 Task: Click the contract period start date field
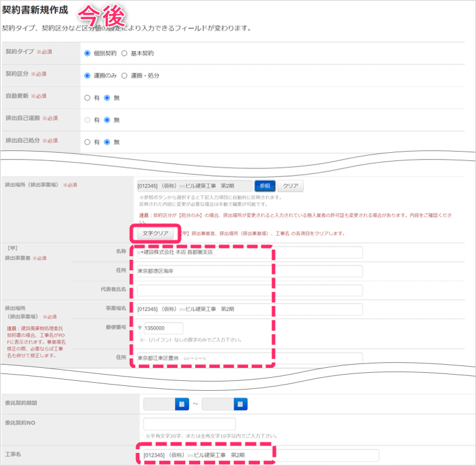pos(159,404)
